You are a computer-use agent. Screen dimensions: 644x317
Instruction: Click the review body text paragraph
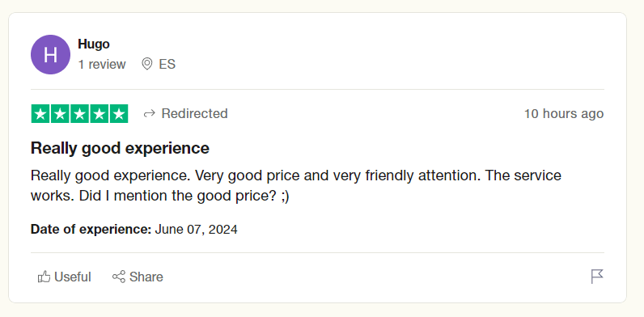point(296,186)
